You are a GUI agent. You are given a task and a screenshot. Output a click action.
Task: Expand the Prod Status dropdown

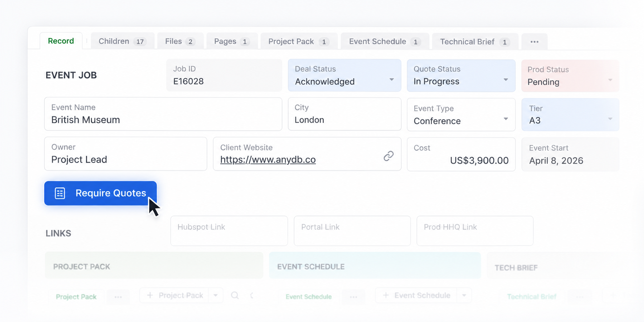pos(570,76)
